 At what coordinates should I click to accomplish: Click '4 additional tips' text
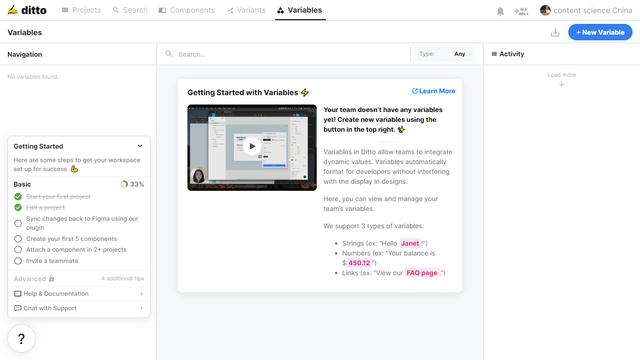[122, 278]
